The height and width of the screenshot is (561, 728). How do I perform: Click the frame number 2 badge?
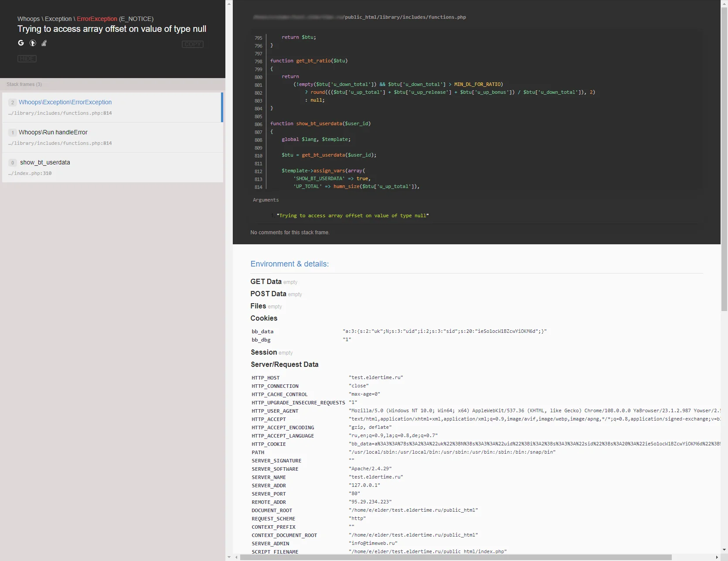tap(13, 103)
